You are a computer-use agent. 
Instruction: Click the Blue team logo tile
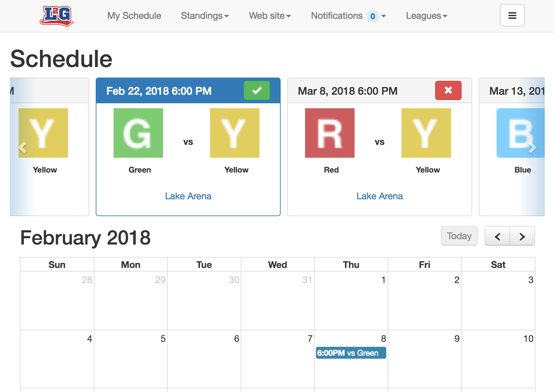pyautogui.click(x=521, y=133)
